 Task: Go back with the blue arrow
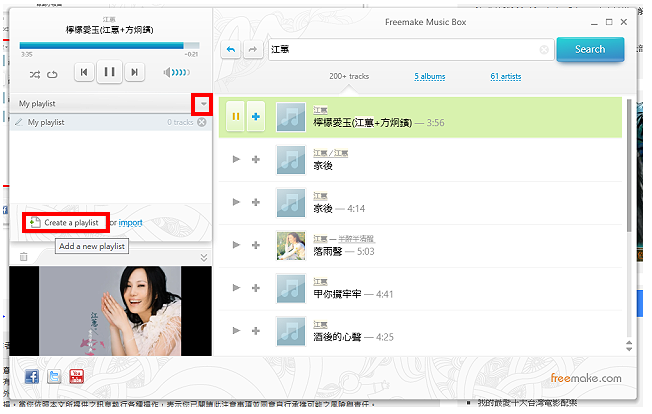(231, 49)
